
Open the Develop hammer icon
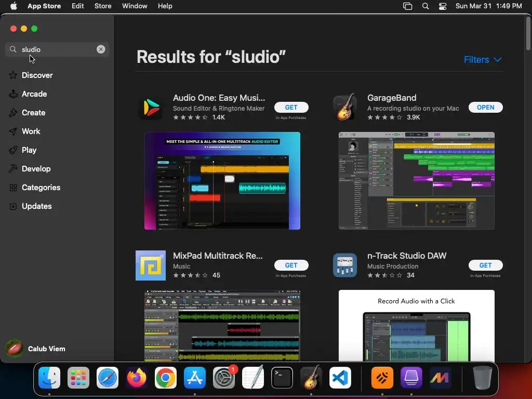click(x=13, y=169)
